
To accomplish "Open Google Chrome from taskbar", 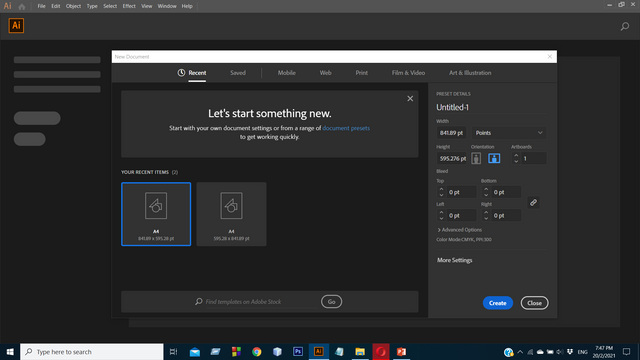I will tap(256, 351).
